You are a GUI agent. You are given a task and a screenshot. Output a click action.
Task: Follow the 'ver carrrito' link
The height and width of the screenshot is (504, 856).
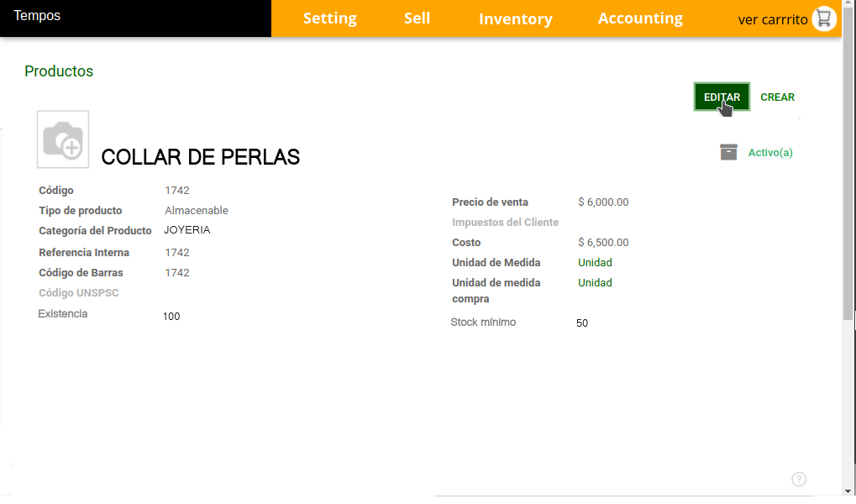click(772, 19)
